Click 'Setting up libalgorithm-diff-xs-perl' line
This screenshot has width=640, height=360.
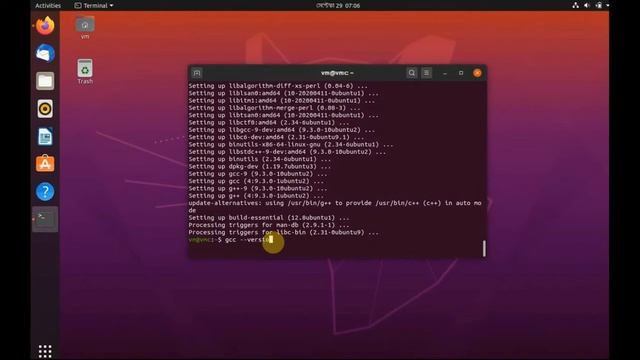[278, 86]
